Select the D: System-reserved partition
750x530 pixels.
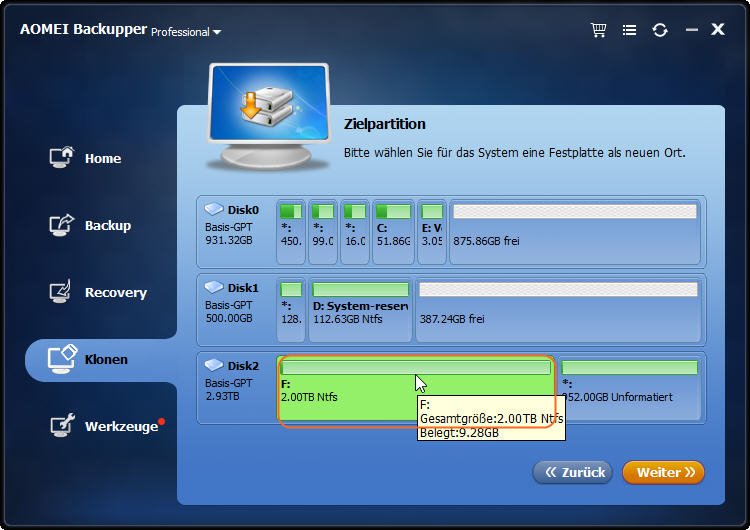361,310
